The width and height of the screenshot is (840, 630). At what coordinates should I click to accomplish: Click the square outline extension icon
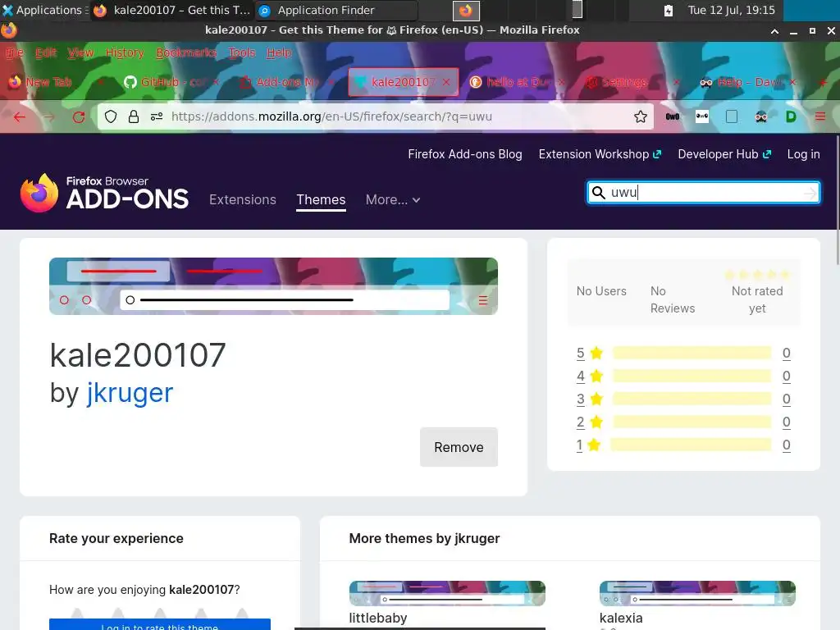(731, 116)
